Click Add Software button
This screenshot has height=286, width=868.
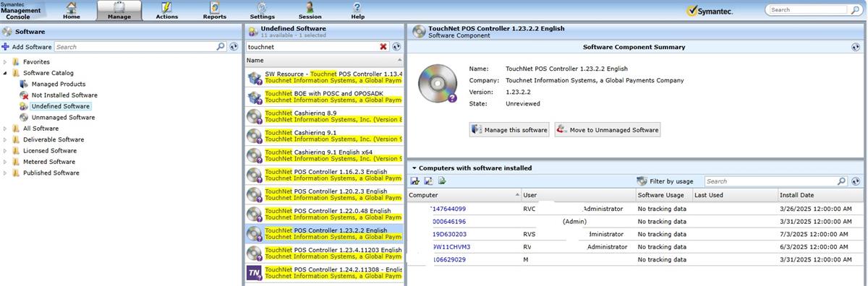[27, 46]
